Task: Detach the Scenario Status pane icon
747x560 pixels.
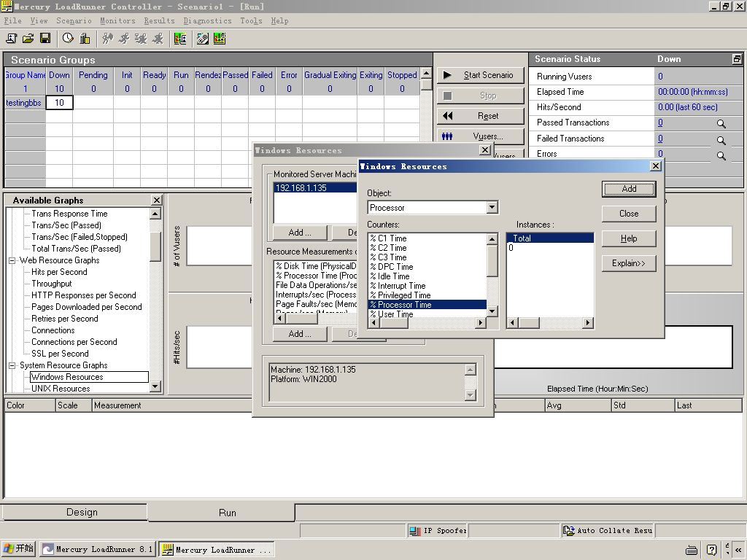Action: (737, 59)
